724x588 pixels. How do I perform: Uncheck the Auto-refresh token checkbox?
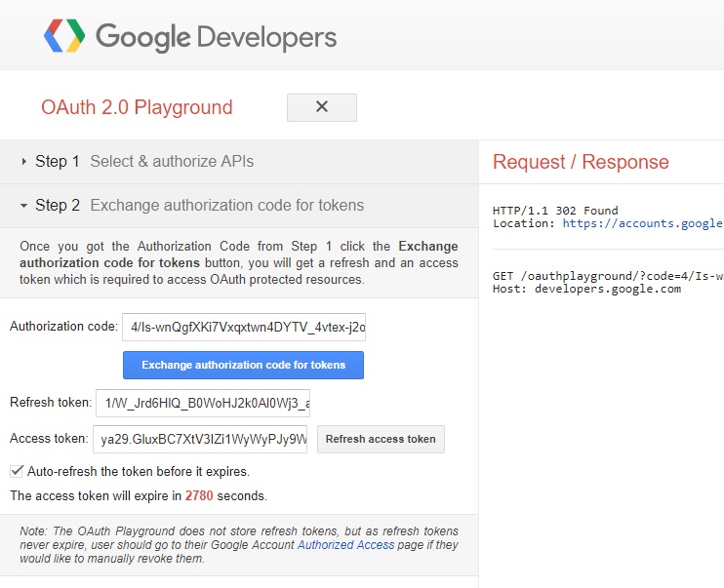click(x=17, y=471)
